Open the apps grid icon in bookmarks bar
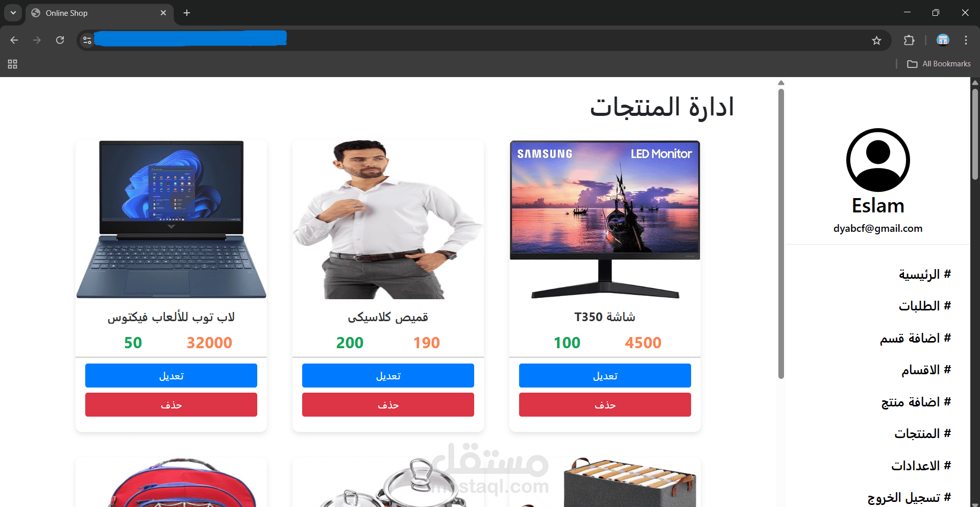 (x=13, y=64)
